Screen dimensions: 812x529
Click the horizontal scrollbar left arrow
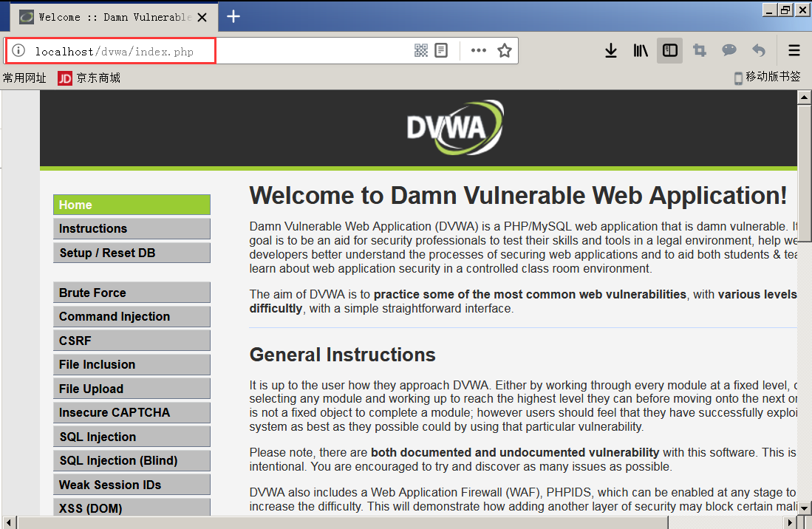pyautogui.click(x=9, y=522)
